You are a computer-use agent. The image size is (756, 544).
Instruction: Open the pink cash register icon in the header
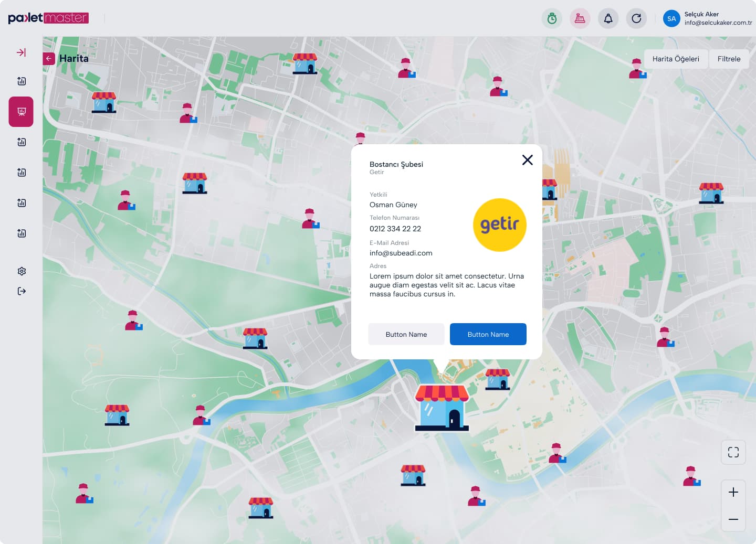[580, 18]
